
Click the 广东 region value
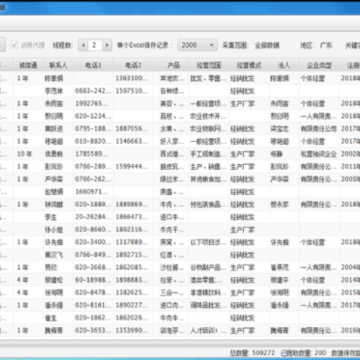pos(326,45)
